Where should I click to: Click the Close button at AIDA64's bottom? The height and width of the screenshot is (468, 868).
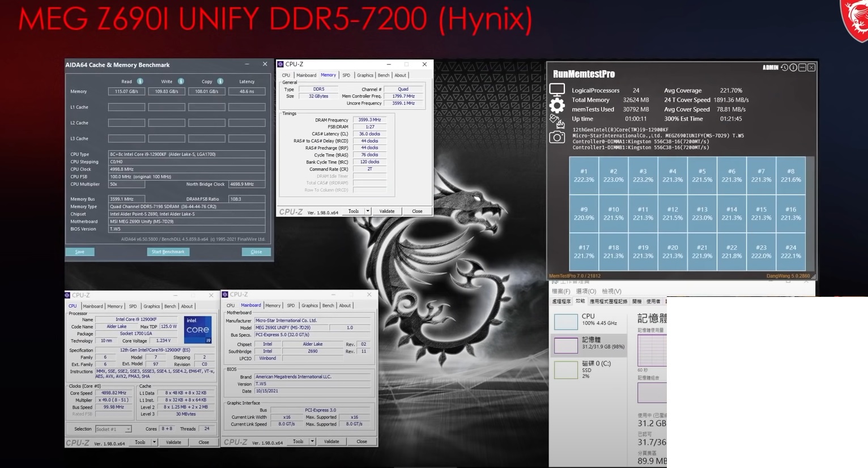click(256, 252)
